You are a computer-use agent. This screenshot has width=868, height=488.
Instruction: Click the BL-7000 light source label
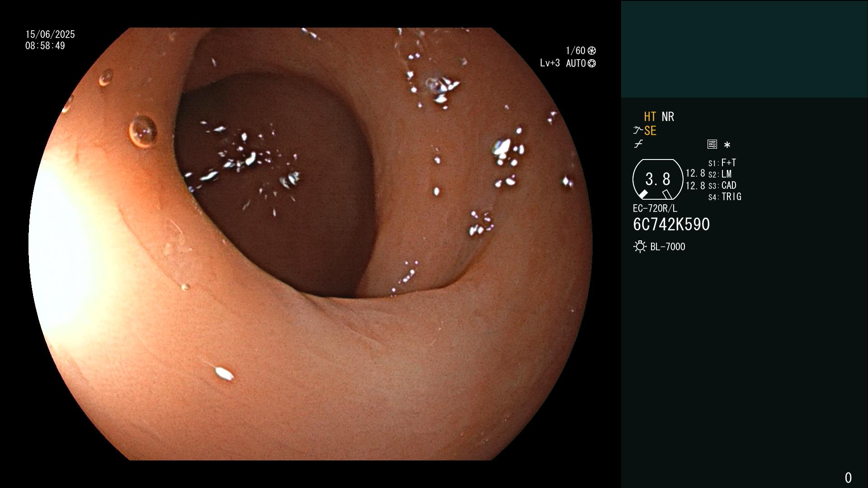pyautogui.click(x=668, y=247)
